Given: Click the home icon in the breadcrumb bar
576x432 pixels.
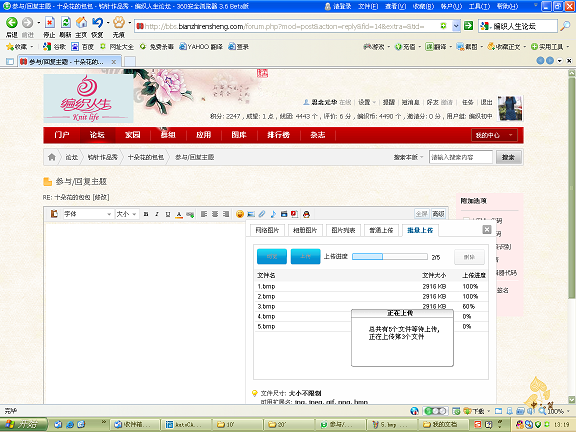Looking at the screenshot, I should (52, 157).
